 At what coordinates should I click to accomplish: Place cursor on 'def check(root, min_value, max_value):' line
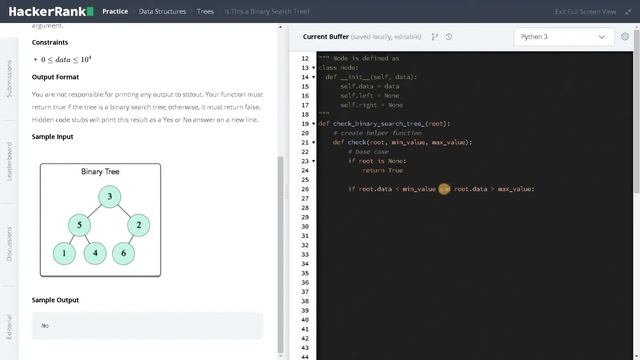coord(402,142)
